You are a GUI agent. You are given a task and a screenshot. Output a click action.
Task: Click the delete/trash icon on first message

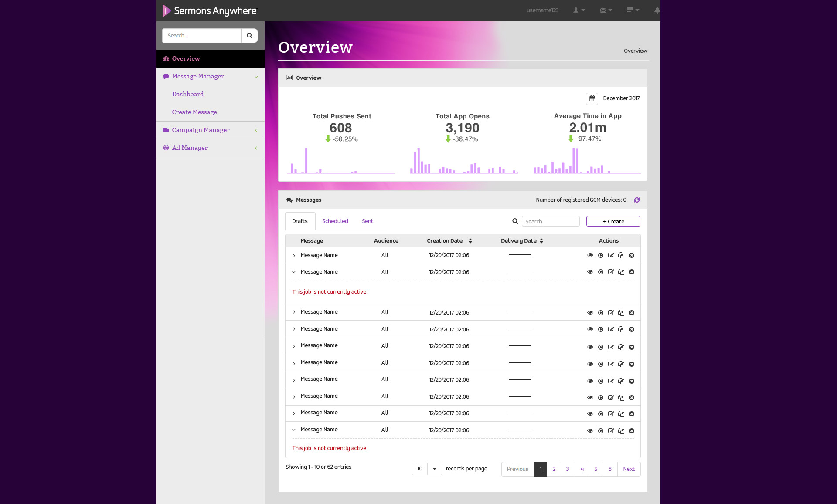click(631, 255)
